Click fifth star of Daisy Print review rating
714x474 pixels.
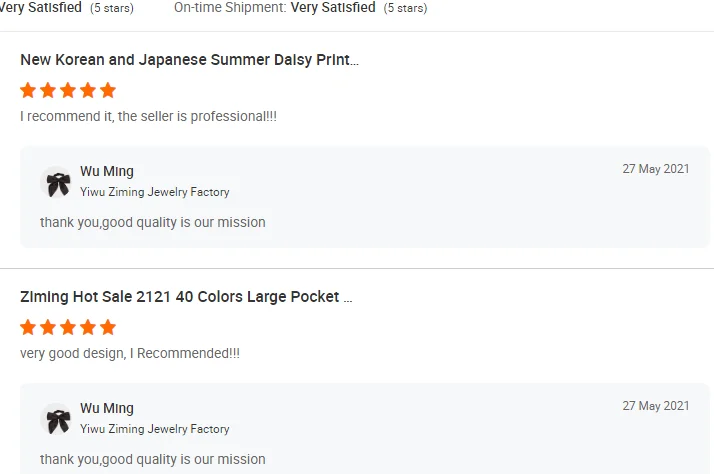tap(108, 90)
